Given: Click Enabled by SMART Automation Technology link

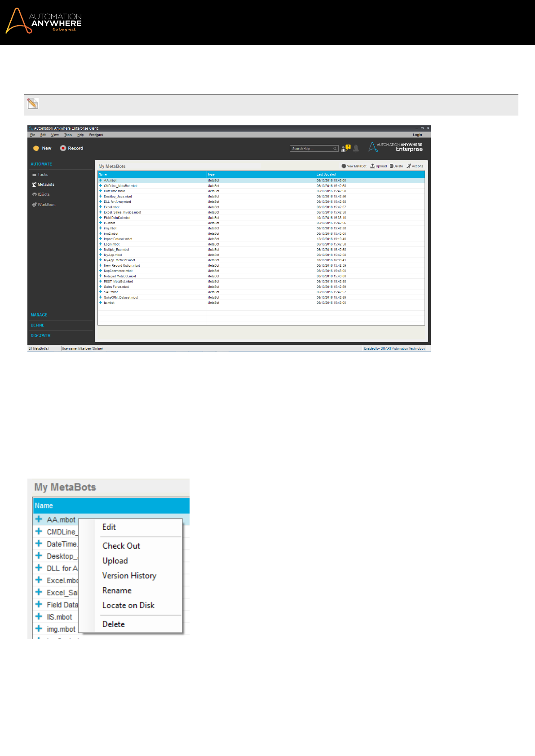Looking at the screenshot, I should [394, 348].
